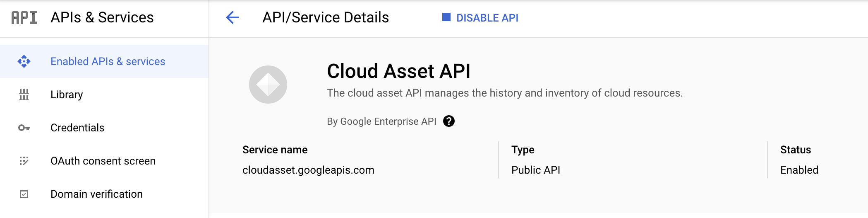Click the Status label
This screenshot has height=218, width=868.
(796, 150)
